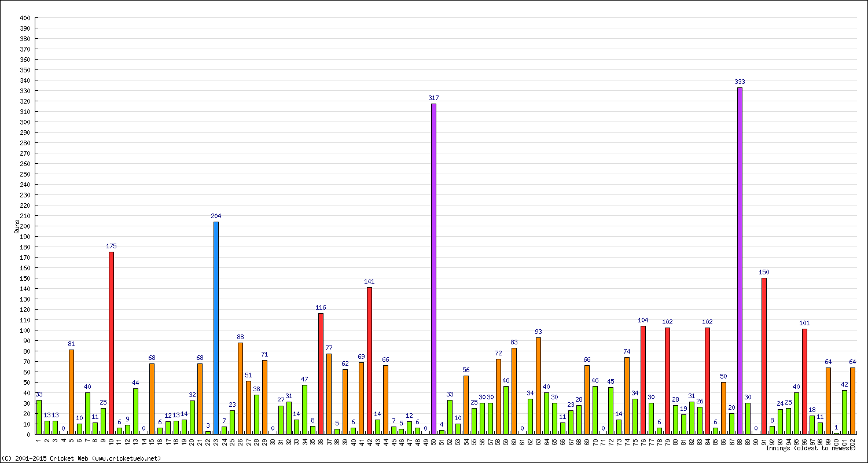The height and width of the screenshot is (463, 868).
Task: Click the purple 317-run bar
Action: (433, 269)
